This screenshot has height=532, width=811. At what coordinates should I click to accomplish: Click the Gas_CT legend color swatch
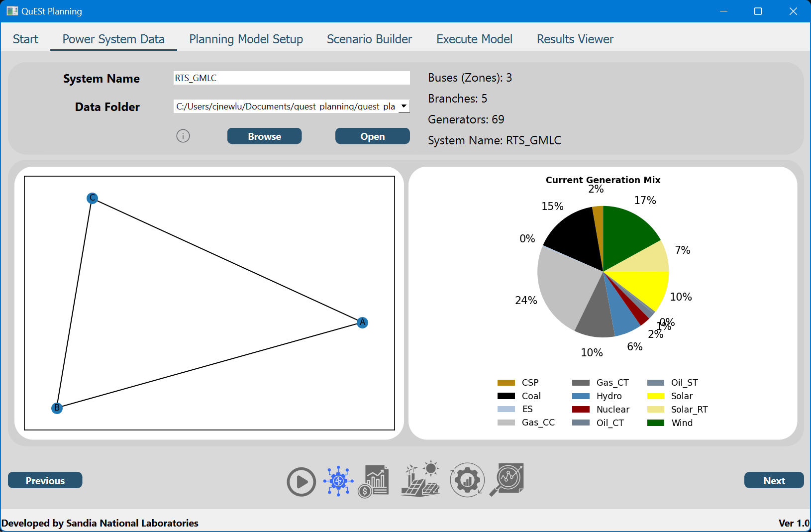(x=581, y=383)
